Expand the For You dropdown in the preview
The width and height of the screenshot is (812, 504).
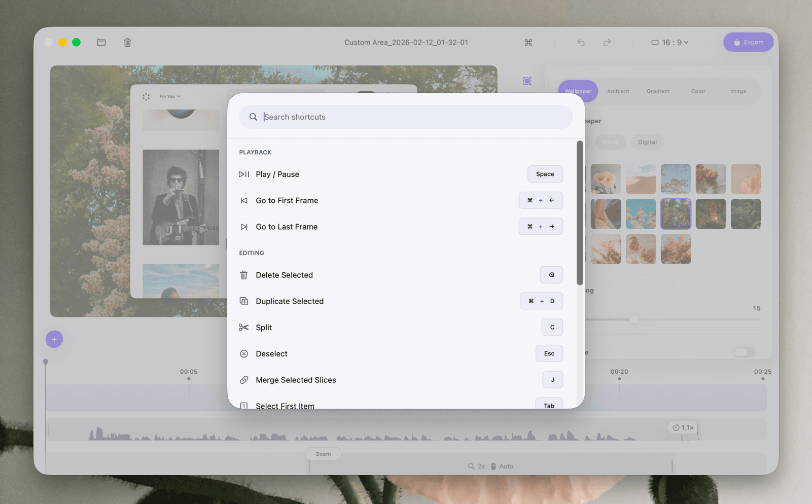pyautogui.click(x=169, y=96)
